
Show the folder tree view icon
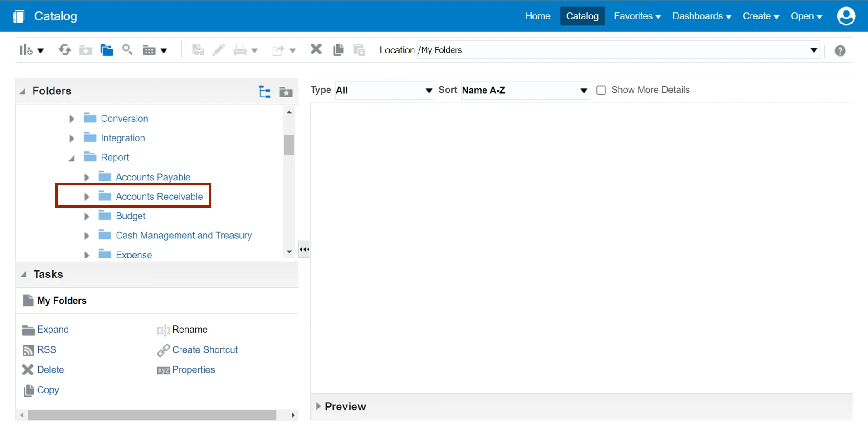(265, 92)
